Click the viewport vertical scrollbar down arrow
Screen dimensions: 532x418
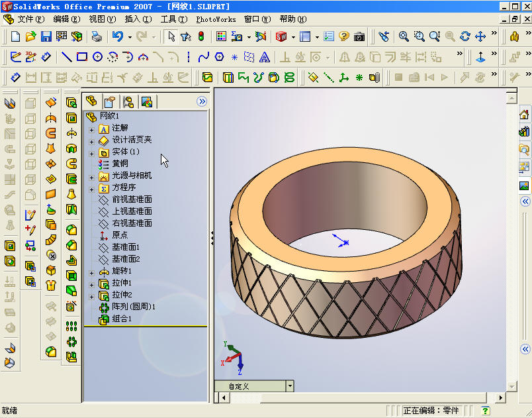[x=511, y=386]
